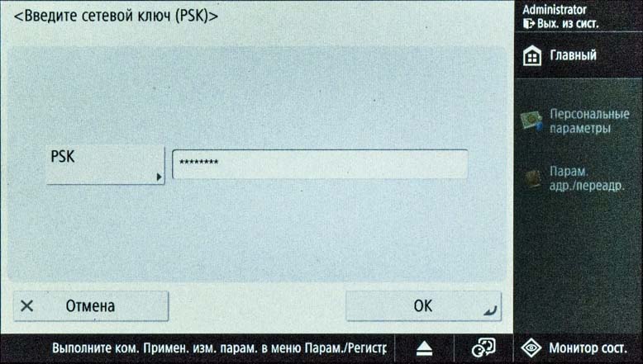This screenshot has width=643, height=364.
Task: Select the Administrator user name
Action: (x=554, y=9)
